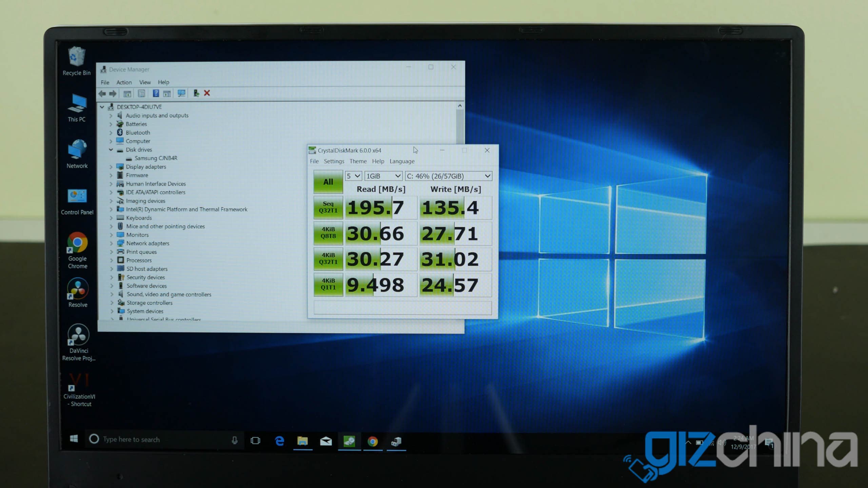Click the scan for hardware changes monitor icon
868x488 pixels.
coord(181,93)
